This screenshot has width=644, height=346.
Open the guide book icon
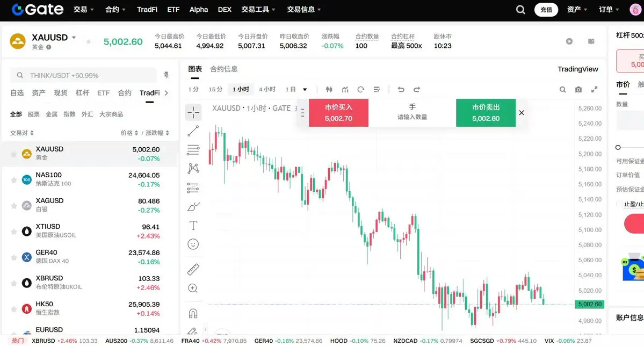coord(591,41)
